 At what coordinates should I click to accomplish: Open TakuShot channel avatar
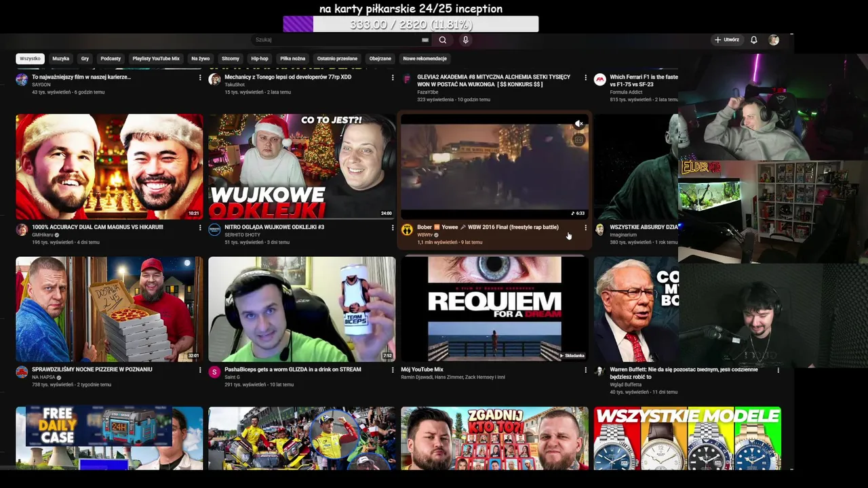tap(214, 79)
